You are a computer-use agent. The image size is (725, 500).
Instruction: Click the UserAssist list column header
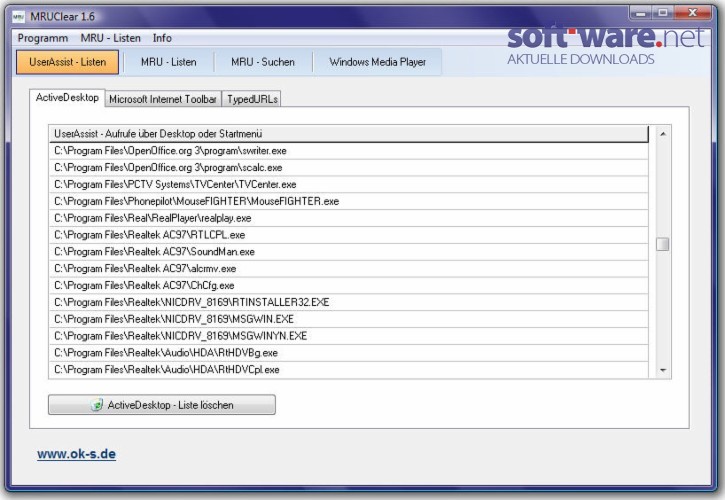click(349, 134)
